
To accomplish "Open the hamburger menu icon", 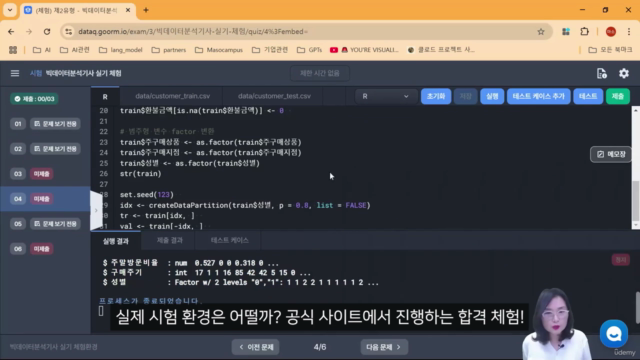I will 15,73.
